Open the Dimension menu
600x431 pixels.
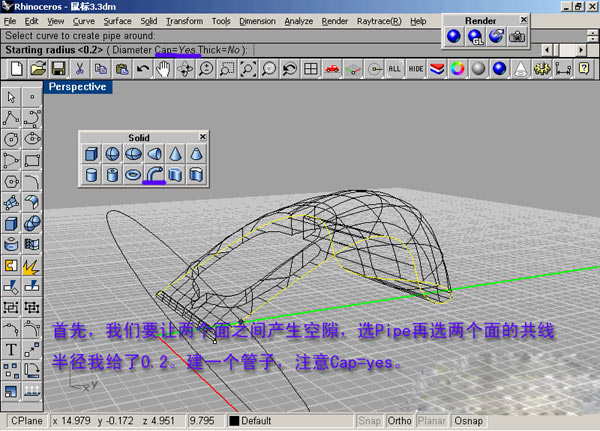(x=258, y=21)
